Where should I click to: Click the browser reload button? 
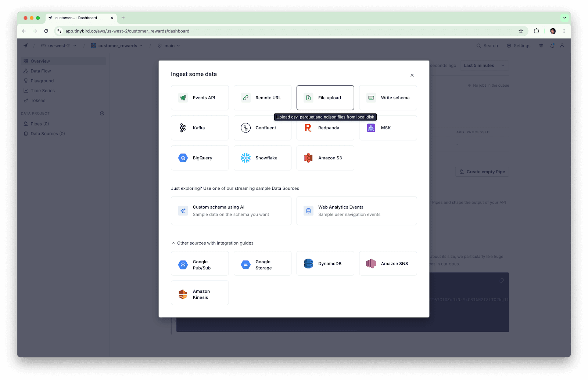(46, 31)
